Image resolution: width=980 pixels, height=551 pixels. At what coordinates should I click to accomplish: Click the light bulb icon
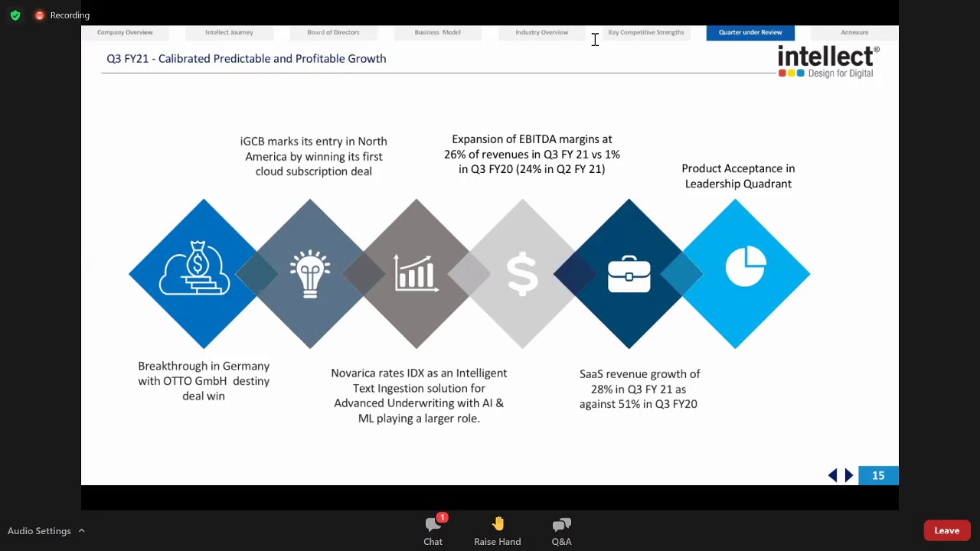tap(310, 273)
